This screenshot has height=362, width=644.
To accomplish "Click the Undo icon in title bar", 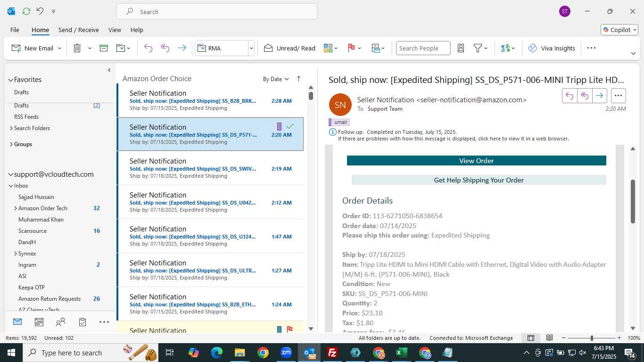I will coord(40,11).
